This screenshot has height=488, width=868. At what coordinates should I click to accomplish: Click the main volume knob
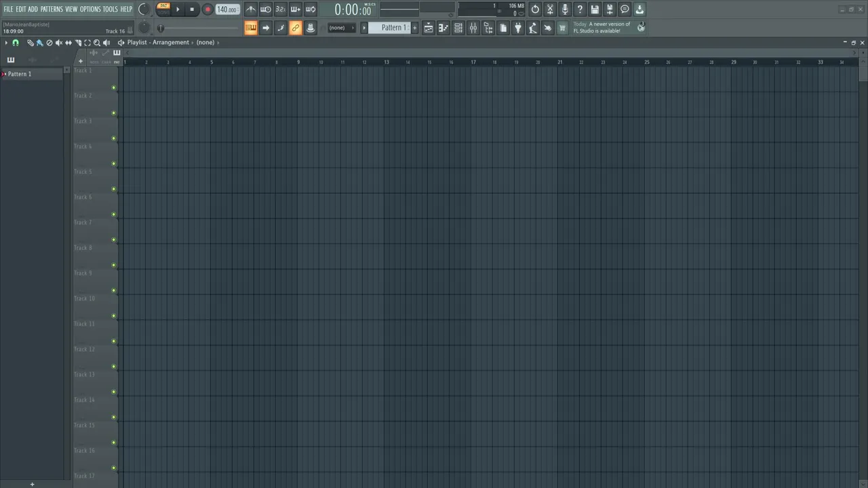(143, 9)
